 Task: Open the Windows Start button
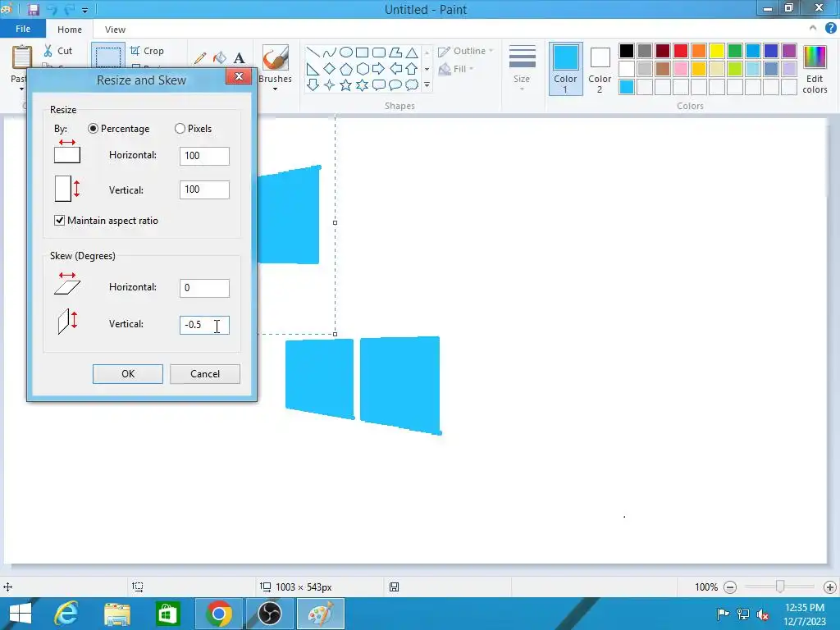(21, 614)
